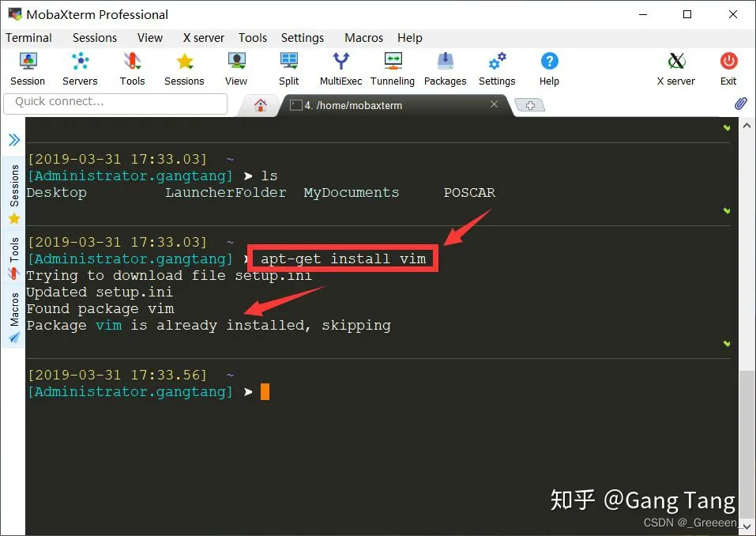Open the Tools menu in menu bar
Viewport: 756px width, 536px height.
point(253,38)
